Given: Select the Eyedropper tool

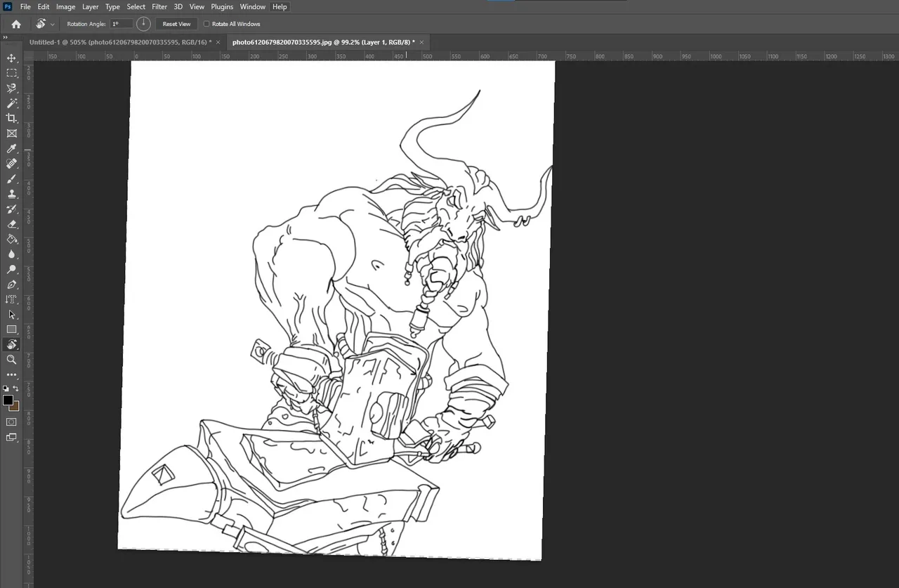Looking at the screenshot, I should (x=11, y=149).
